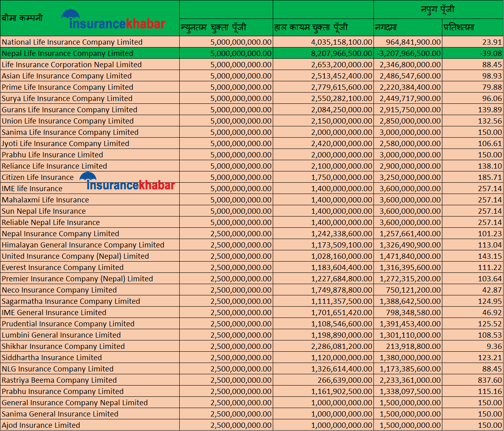504x431 pixels.
Task: Click the Shikhar Insurance Company Limited cell
Action: 63,346
